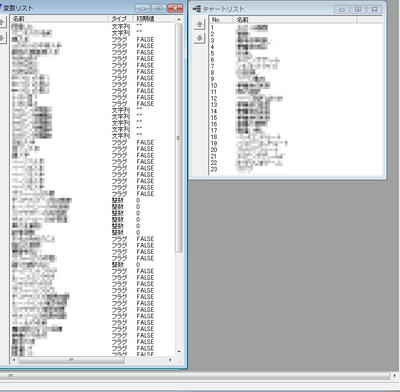Minimize the 変数リスト window
400x392 pixels.
click(x=143, y=9)
